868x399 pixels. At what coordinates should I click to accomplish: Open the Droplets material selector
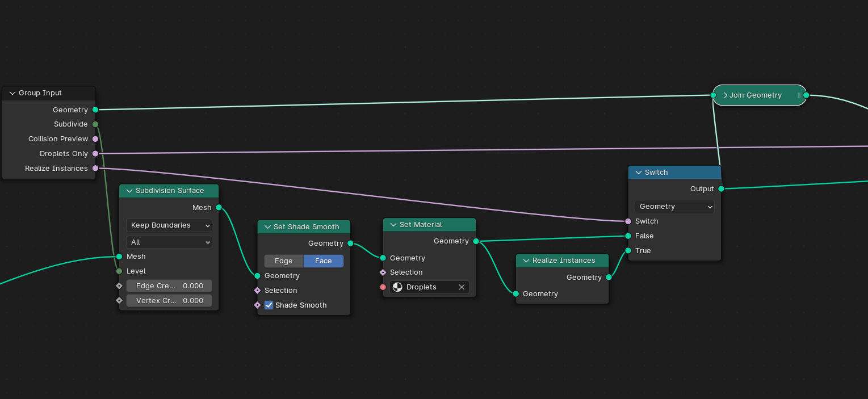429,287
